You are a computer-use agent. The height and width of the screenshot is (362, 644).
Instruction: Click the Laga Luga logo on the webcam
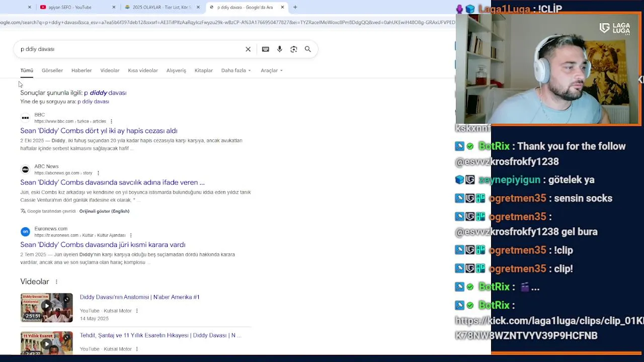615,28
